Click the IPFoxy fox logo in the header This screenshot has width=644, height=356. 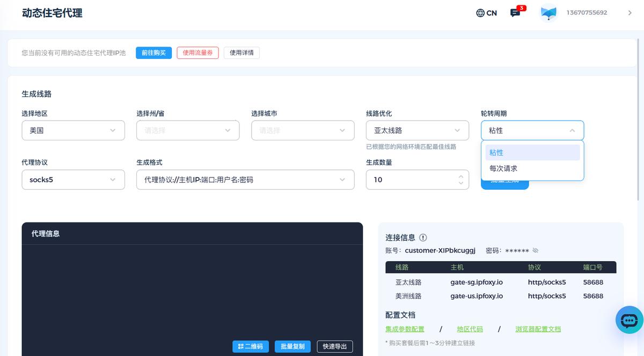548,12
